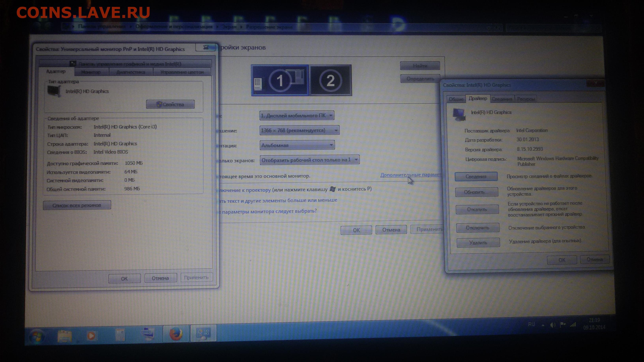This screenshot has height=362, width=644.
Task: Click 'Intel(R) HD Graphics (Core i3)' chip type
Action: point(125,127)
